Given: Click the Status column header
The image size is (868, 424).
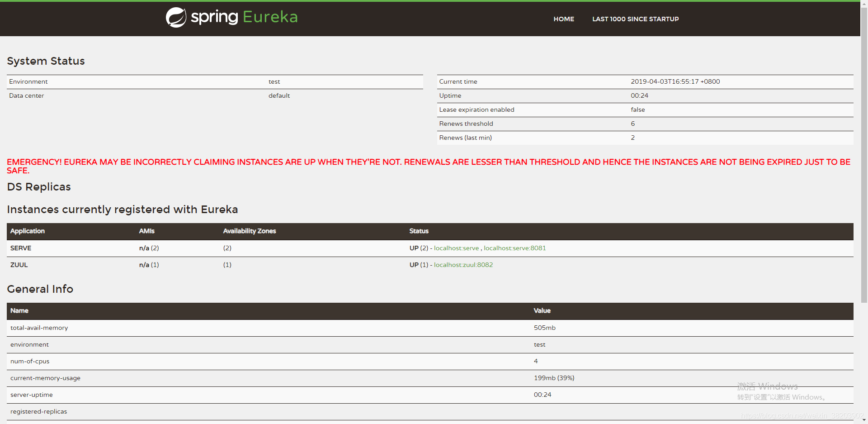Looking at the screenshot, I should click(x=419, y=231).
